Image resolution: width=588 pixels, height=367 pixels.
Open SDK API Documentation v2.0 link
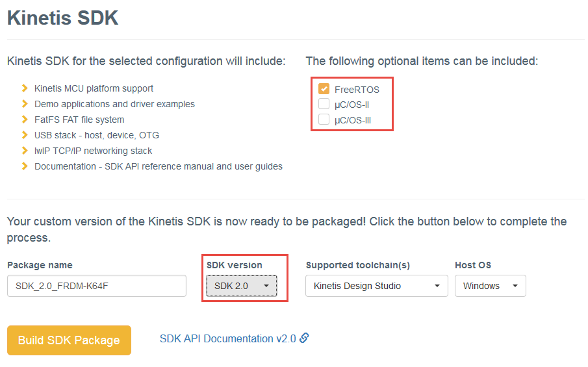pos(227,338)
